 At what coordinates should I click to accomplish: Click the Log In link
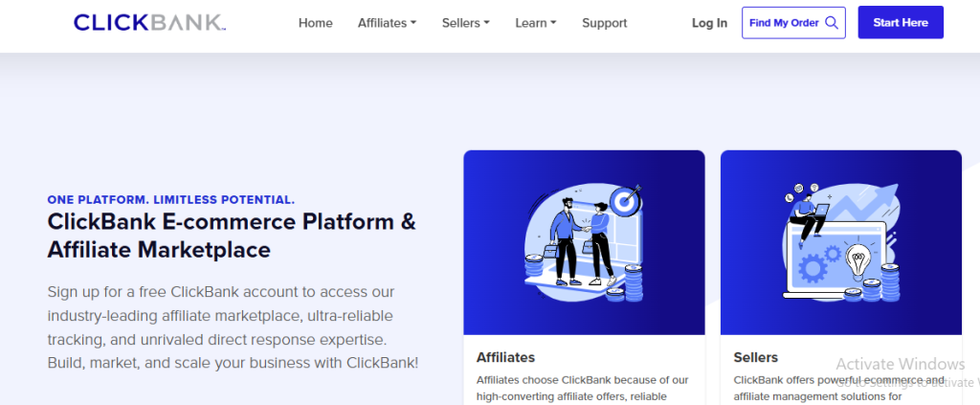pyautogui.click(x=709, y=23)
